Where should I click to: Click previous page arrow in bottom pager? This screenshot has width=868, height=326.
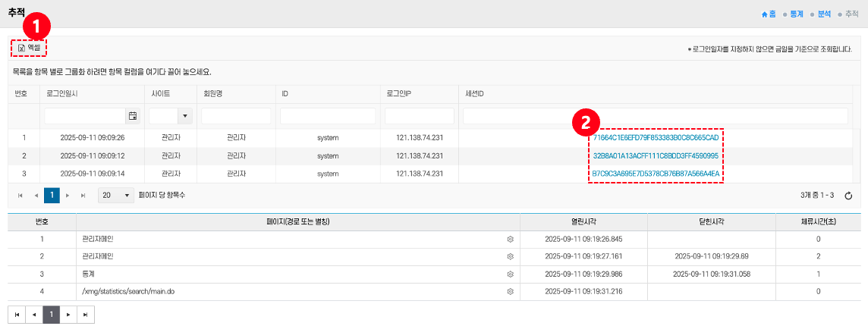pyautogui.click(x=33, y=314)
